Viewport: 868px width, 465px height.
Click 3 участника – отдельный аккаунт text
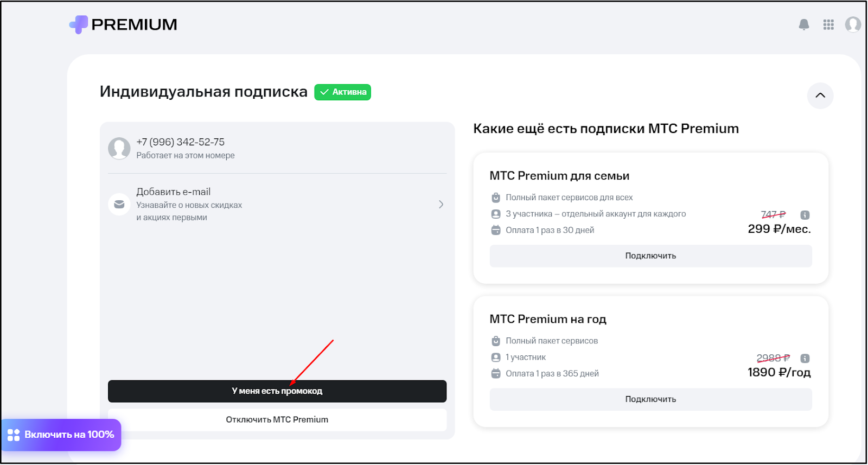point(596,214)
